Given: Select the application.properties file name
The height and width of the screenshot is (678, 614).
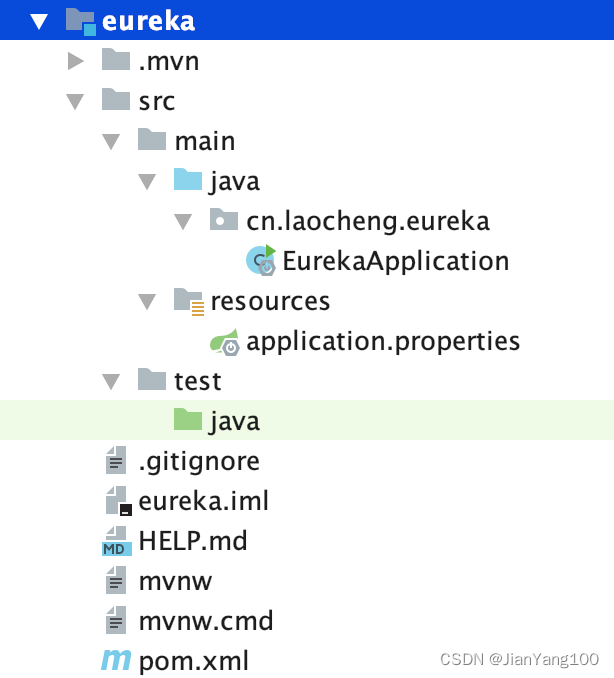Looking at the screenshot, I should pyautogui.click(x=383, y=342).
